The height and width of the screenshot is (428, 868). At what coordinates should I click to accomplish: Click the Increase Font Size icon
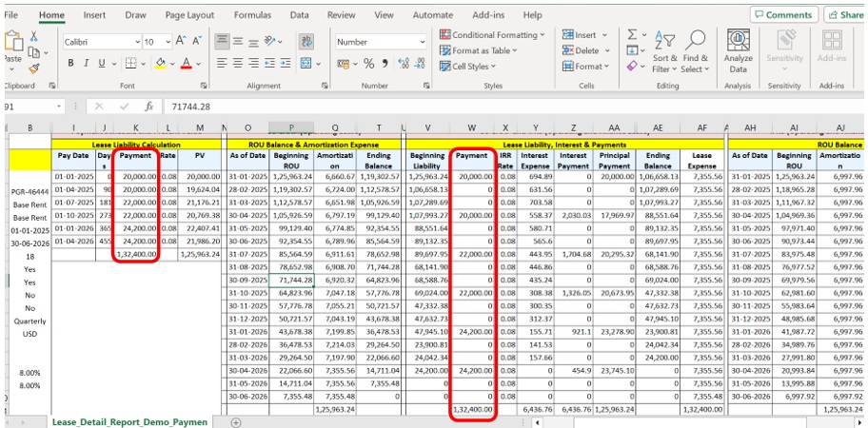pos(182,42)
